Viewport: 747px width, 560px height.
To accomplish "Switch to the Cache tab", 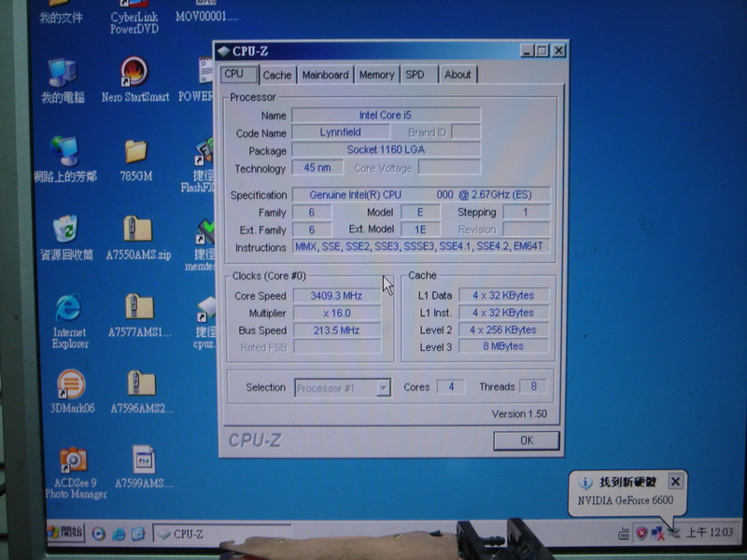I will [276, 75].
